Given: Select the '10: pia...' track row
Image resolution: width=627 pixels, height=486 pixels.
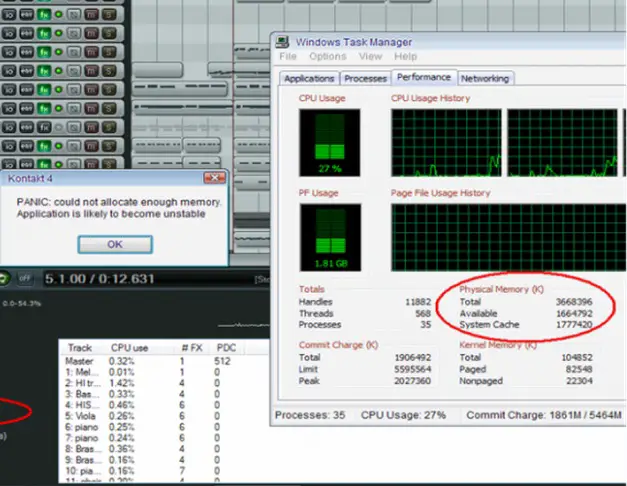Looking at the screenshot, I should pos(164,471).
